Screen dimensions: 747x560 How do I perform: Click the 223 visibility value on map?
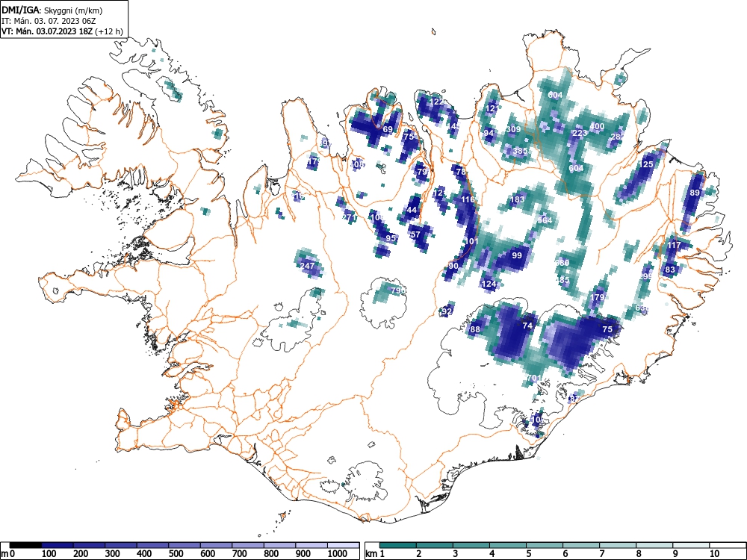[x=580, y=133]
